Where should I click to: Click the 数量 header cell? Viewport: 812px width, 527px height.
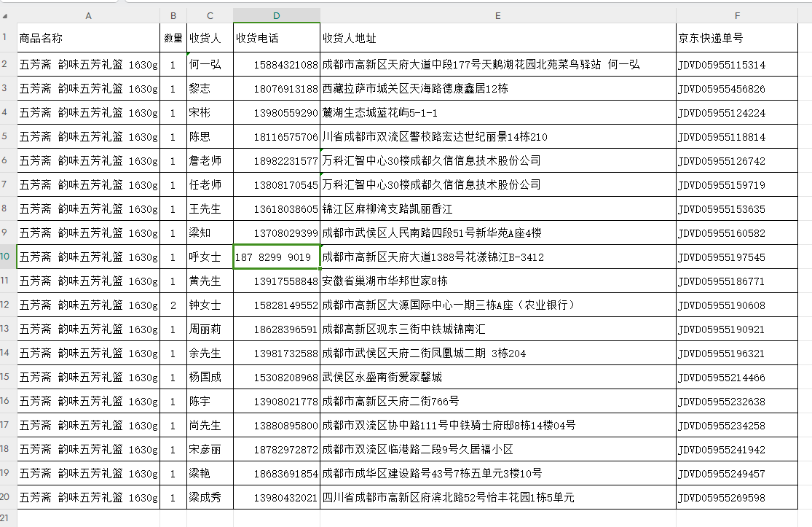pos(173,38)
